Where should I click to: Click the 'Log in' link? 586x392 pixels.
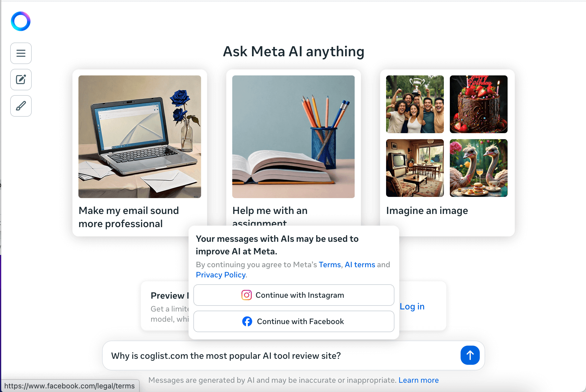(x=412, y=306)
